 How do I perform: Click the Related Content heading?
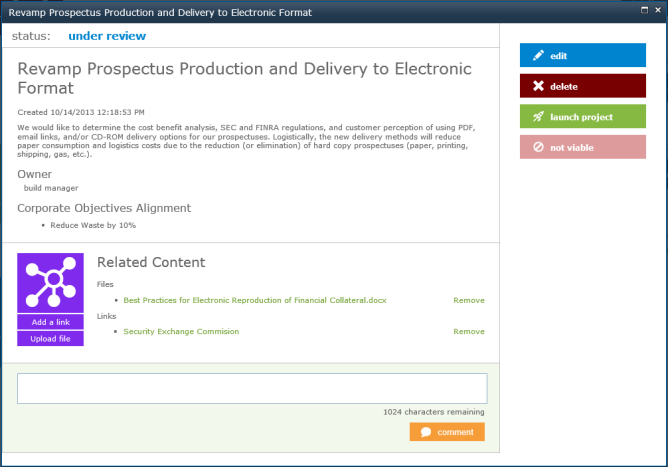point(151,262)
